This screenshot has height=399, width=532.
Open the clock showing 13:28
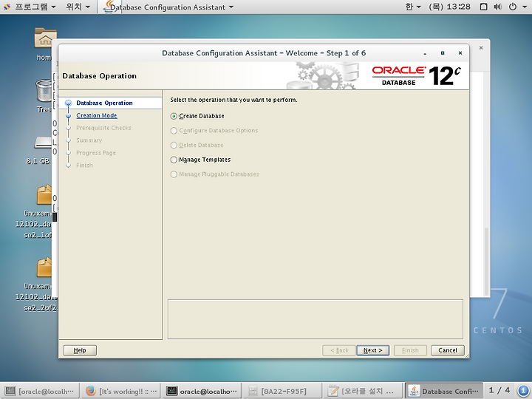point(449,7)
